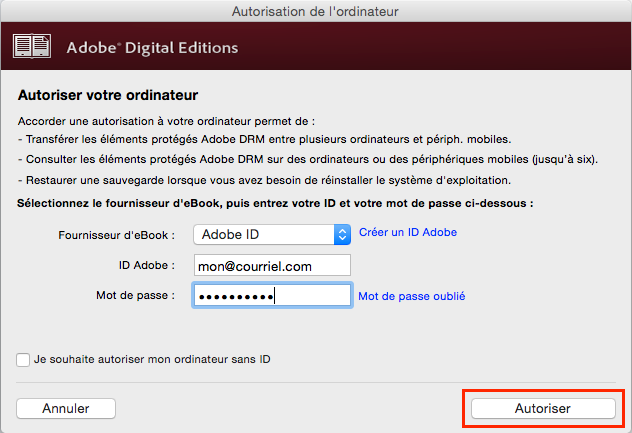632x433 pixels.
Task: Click the Fournisseur d'eBook label
Action: point(116,235)
